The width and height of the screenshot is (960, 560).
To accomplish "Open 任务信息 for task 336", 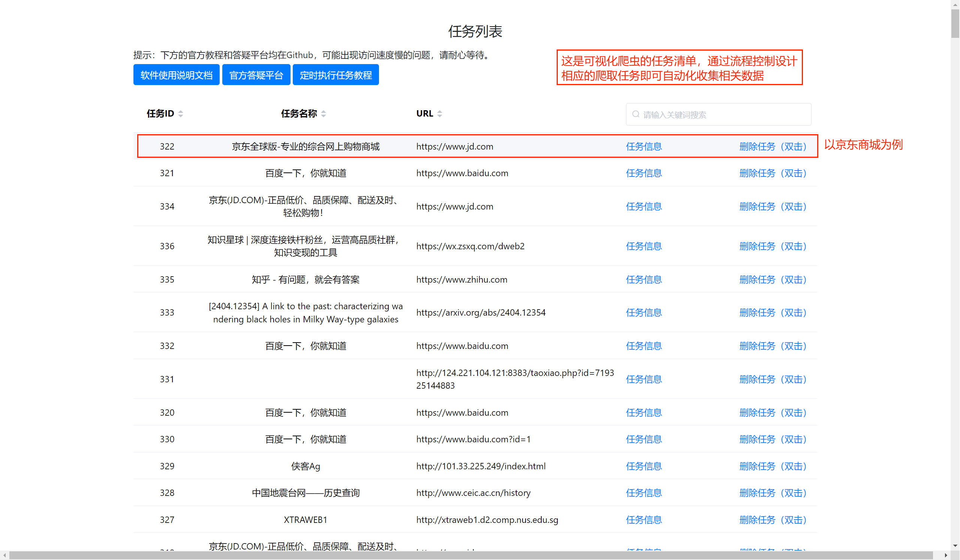I will 644,246.
